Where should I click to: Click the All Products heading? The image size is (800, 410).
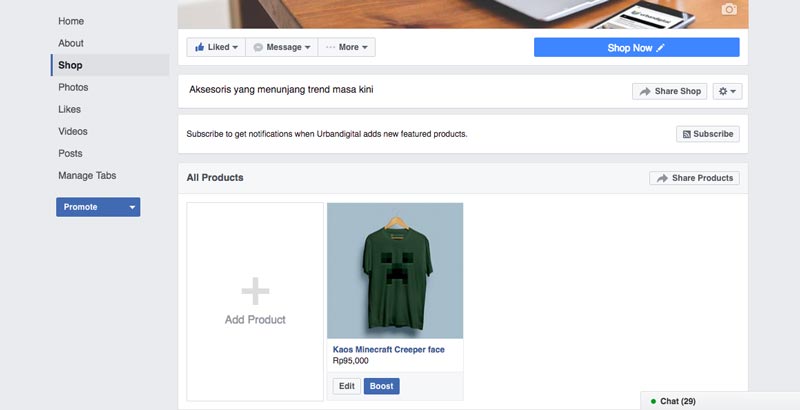pos(215,177)
